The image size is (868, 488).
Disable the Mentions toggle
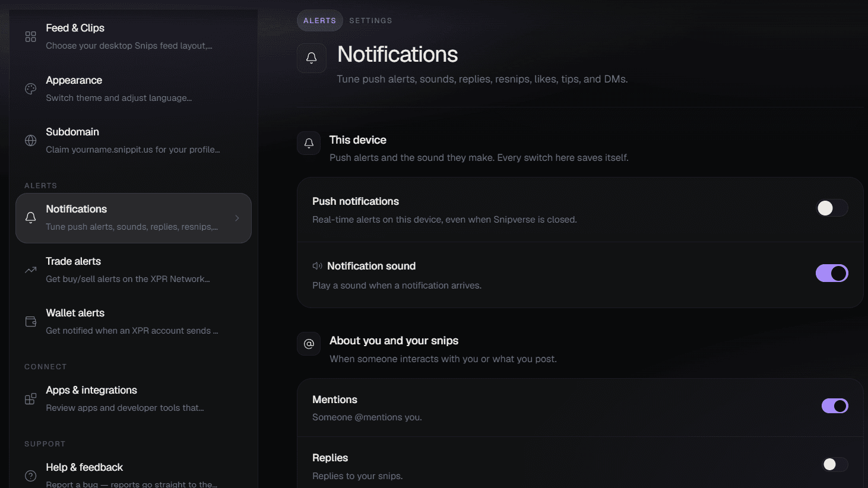[x=835, y=405]
